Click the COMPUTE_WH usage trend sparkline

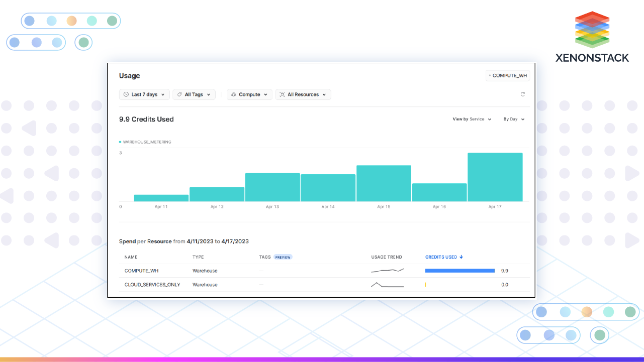coord(387,271)
